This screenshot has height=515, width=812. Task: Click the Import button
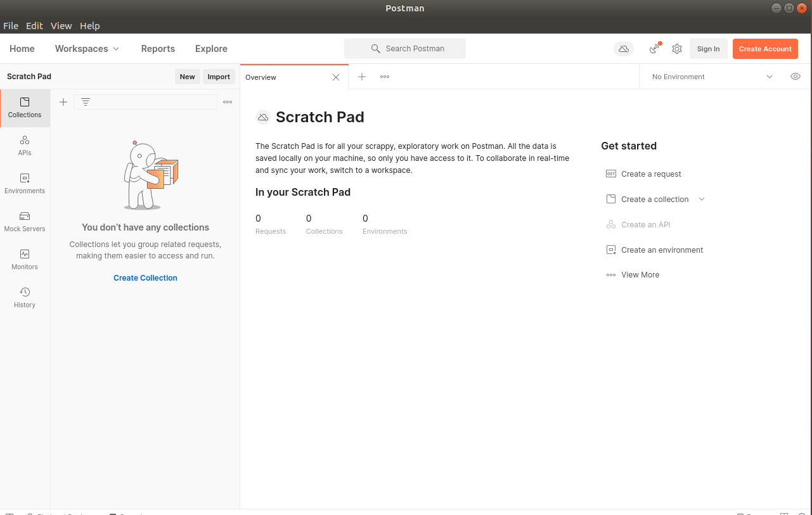(x=219, y=77)
